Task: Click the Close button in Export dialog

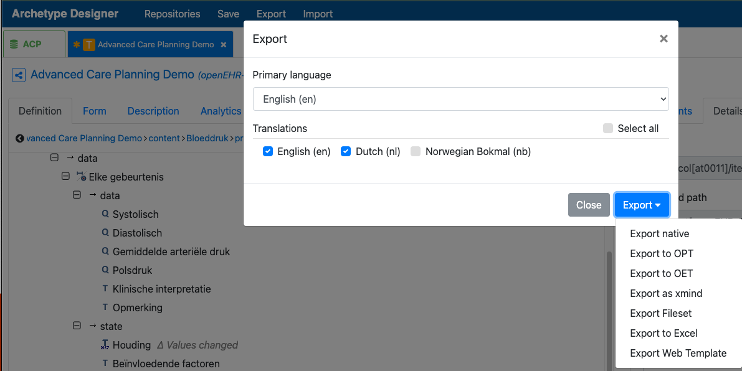Action: tap(589, 205)
